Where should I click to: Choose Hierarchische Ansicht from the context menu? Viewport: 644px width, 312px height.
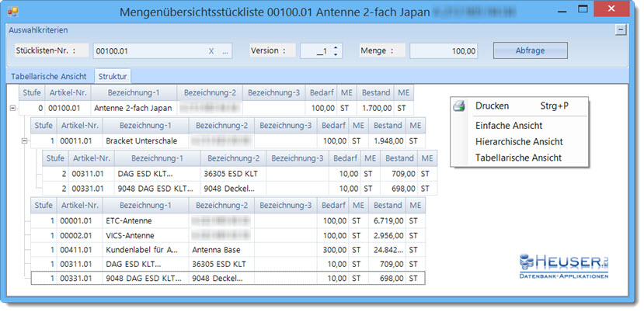[x=518, y=141]
